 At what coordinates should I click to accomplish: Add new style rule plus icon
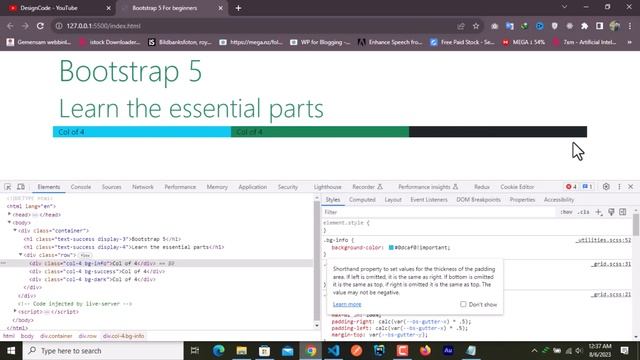click(598, 212)
